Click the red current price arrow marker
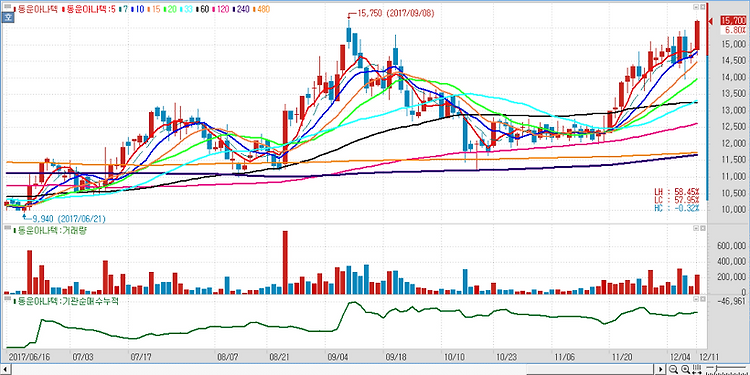The width and height of the screenshot is (750, 375). 710,21
